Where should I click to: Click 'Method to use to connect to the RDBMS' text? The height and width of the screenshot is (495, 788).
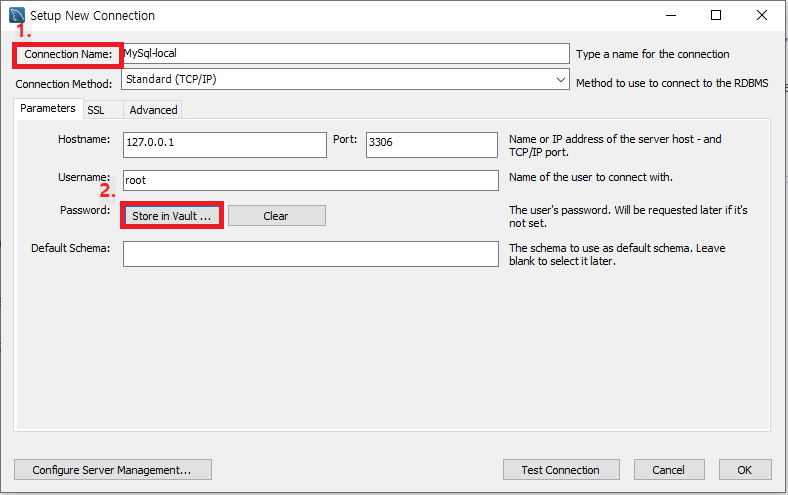[672, 83]
